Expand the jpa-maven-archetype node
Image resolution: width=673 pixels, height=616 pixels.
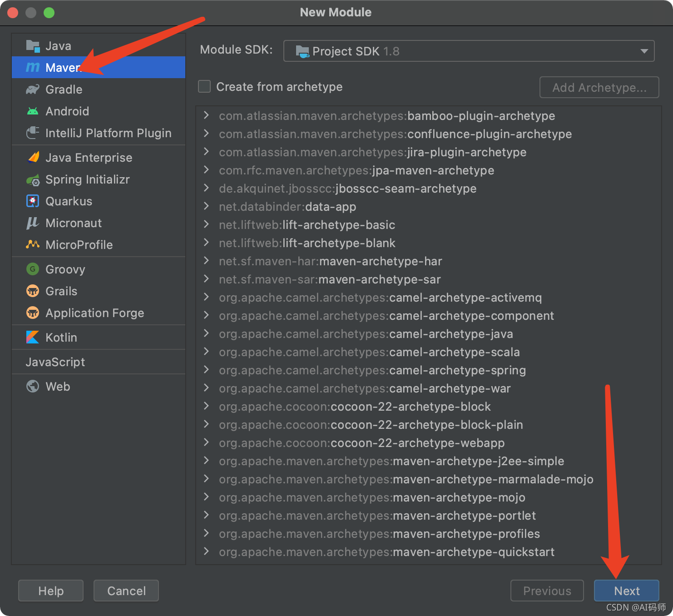click(x=207, y=170)
